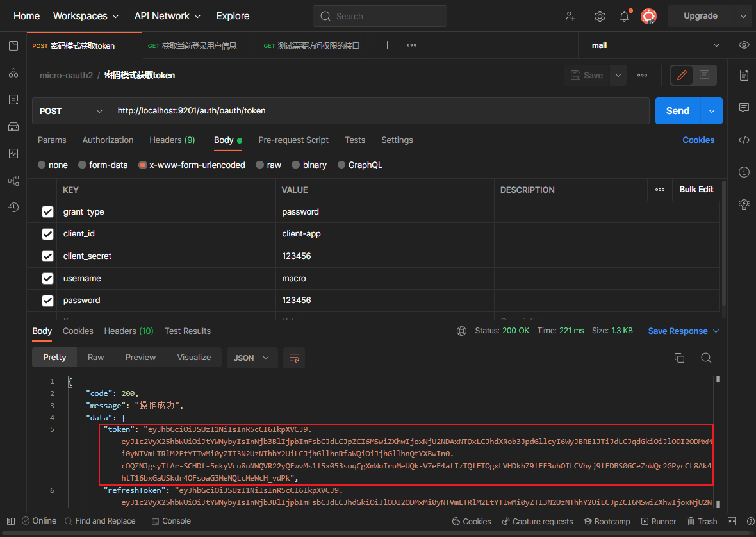
Task: Open the request Info icon in right sidebar
Action: click(x=744, y=172)
